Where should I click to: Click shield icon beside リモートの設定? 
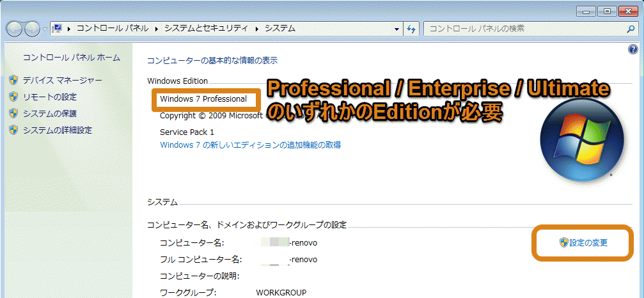(13, 97)
